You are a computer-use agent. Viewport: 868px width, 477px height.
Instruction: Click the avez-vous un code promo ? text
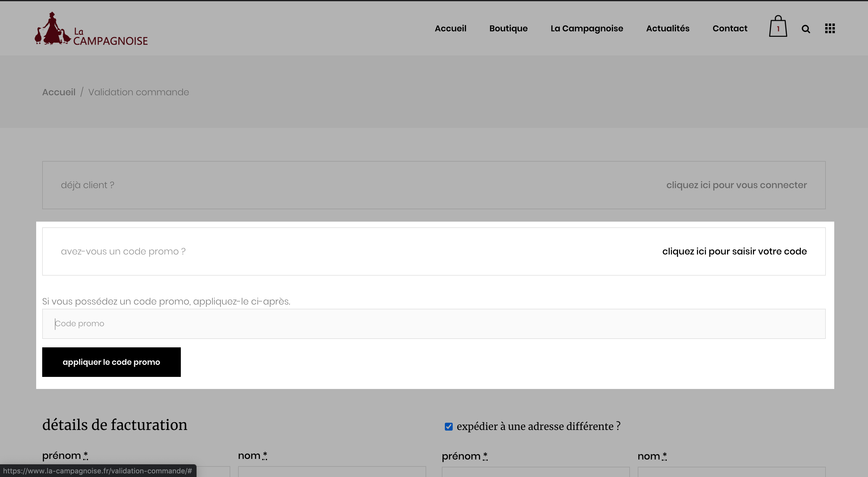point(123,251)
